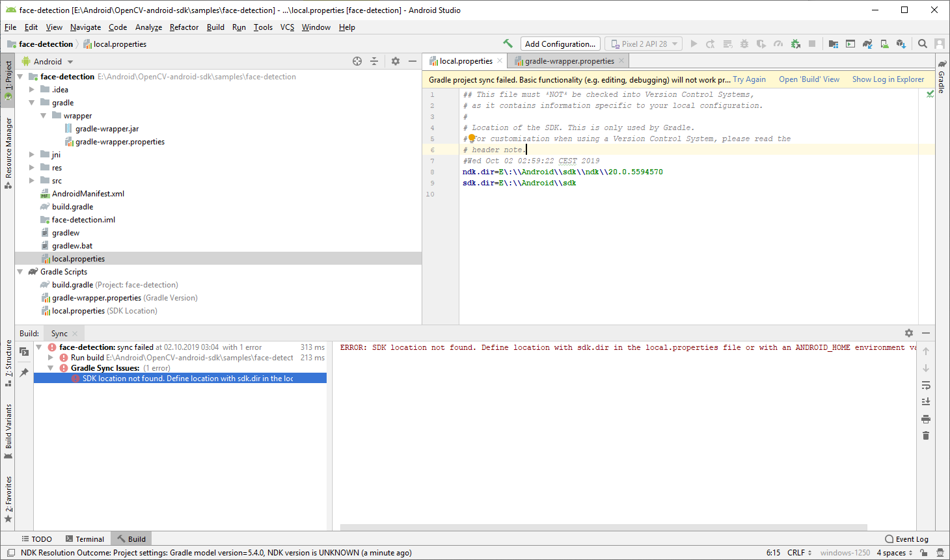Toggle Pin Tab icon in Build panel

pos(24,373)
